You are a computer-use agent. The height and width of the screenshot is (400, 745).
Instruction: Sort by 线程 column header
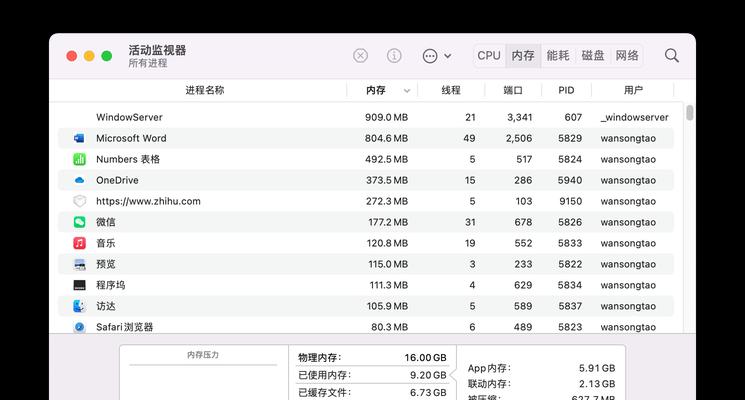[451, 90]
